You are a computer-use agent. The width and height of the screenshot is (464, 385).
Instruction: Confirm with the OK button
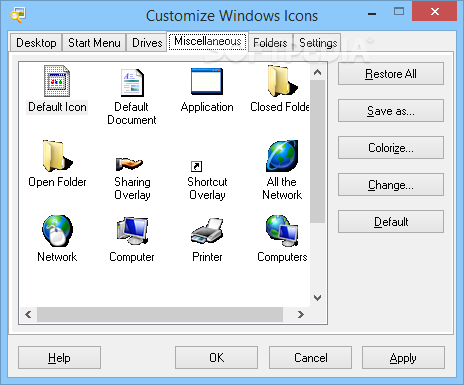click(x=216, y=358)
